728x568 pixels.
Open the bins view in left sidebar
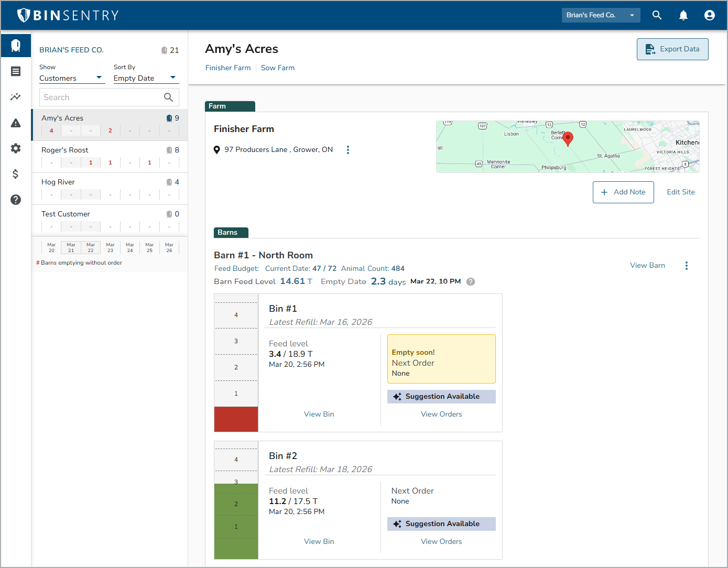[16, 46]
